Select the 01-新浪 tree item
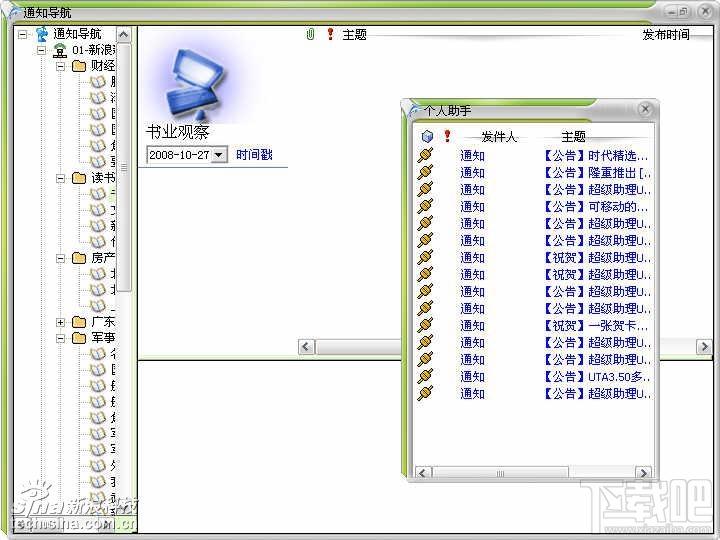The image size is (720, 540). 94,50
